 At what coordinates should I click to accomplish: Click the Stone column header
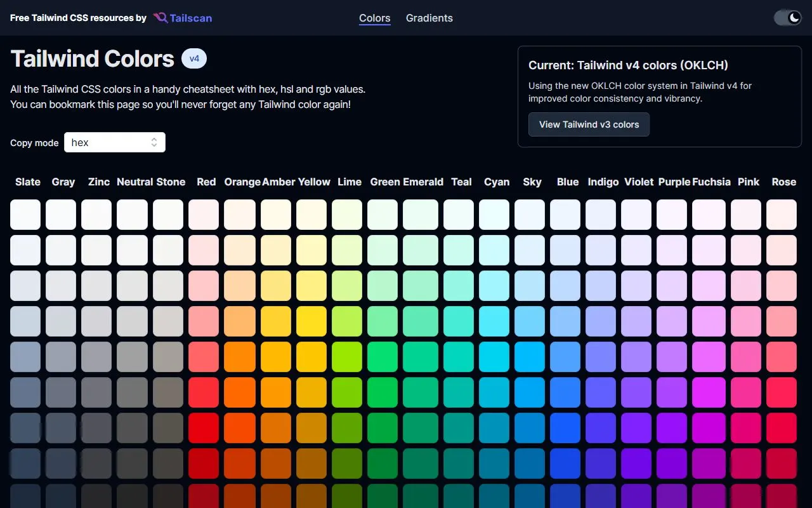[x=171, y=182]
